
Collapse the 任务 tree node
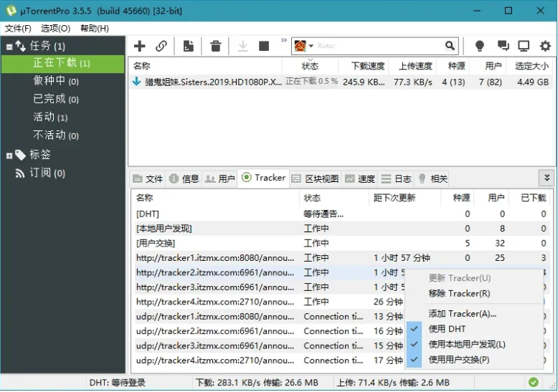point(9,47)
